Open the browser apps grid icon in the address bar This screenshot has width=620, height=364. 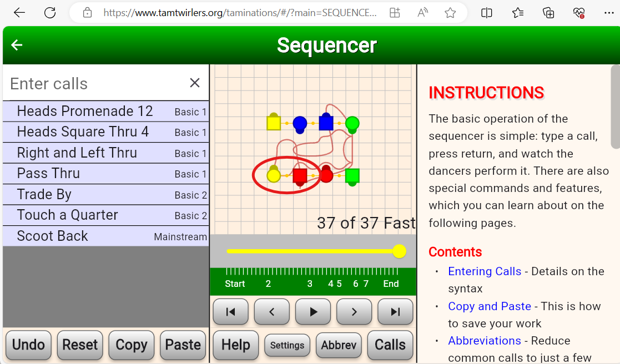[395, 13]
